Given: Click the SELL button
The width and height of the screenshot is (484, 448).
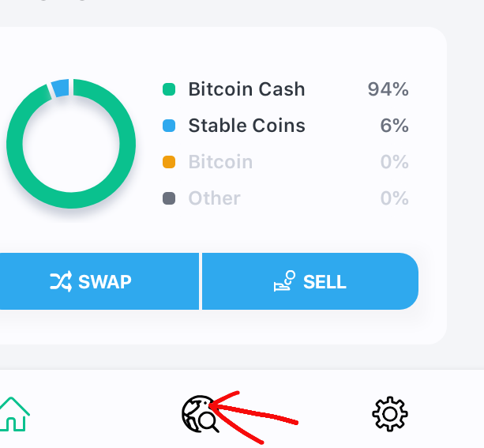Looking at the screenshot, I should [310, 281].
